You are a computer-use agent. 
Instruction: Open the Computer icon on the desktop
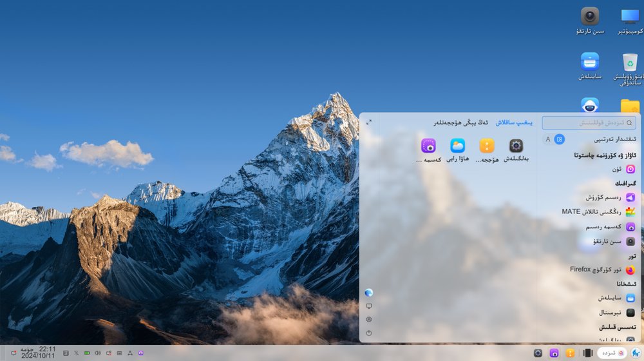(630, 16)
